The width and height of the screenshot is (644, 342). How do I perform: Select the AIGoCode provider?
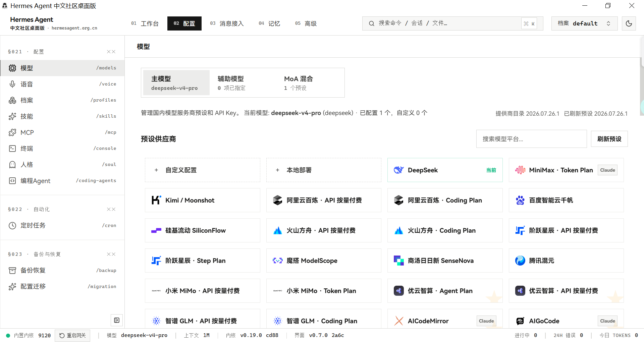pyautogui.click(x=566, y=319)
